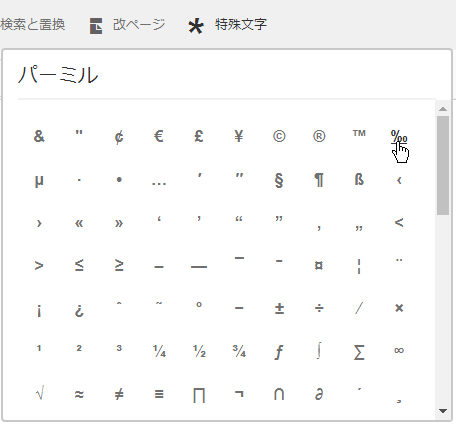Insert the fraction slash ⁄ symbol
The height and width of the screenshot is (424, 456).
coord(359,308)
